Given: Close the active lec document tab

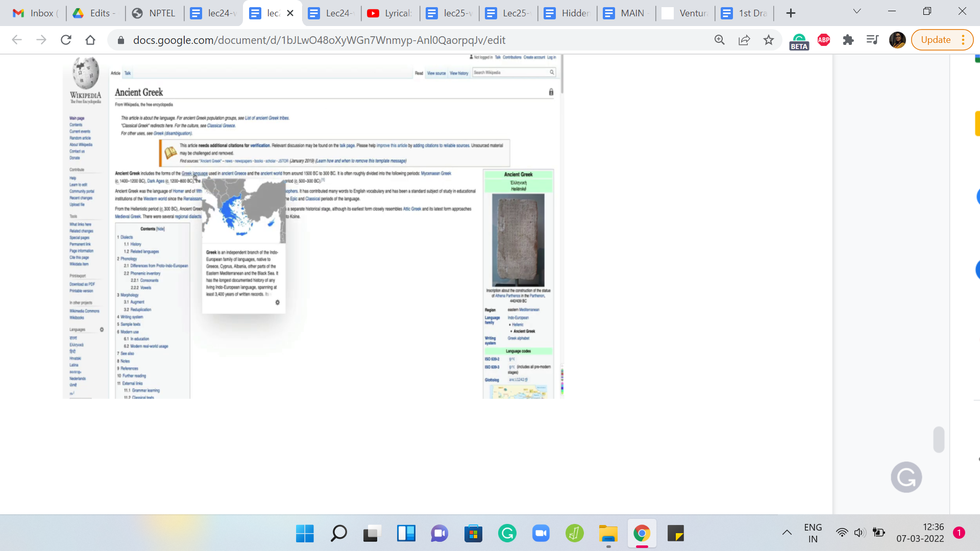Looking at the screenshot, I should click(x=290, y=13).
